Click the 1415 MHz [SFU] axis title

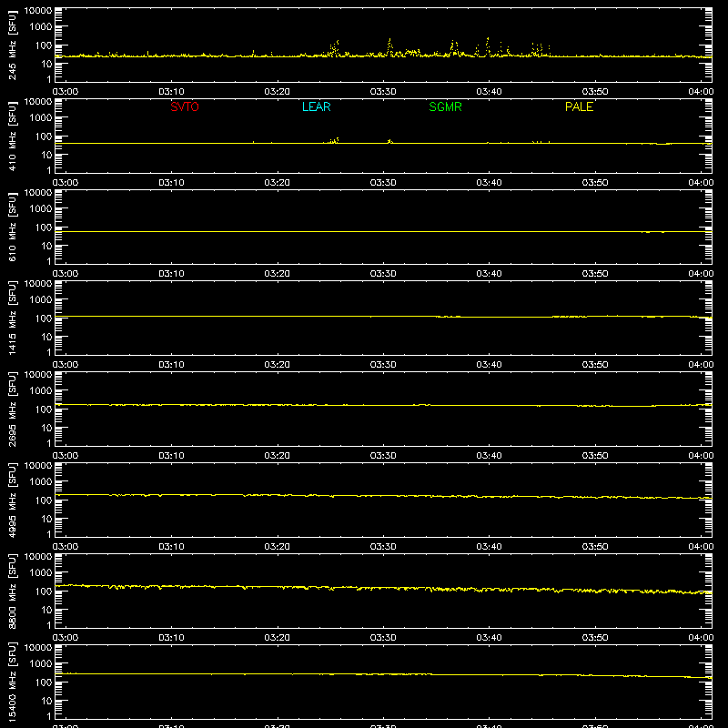(12, 318)
